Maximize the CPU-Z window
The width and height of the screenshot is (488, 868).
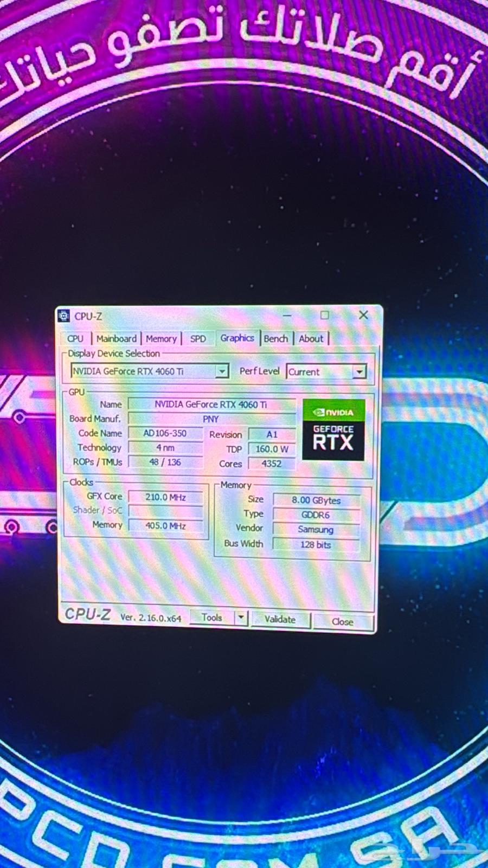click(325, 315)
